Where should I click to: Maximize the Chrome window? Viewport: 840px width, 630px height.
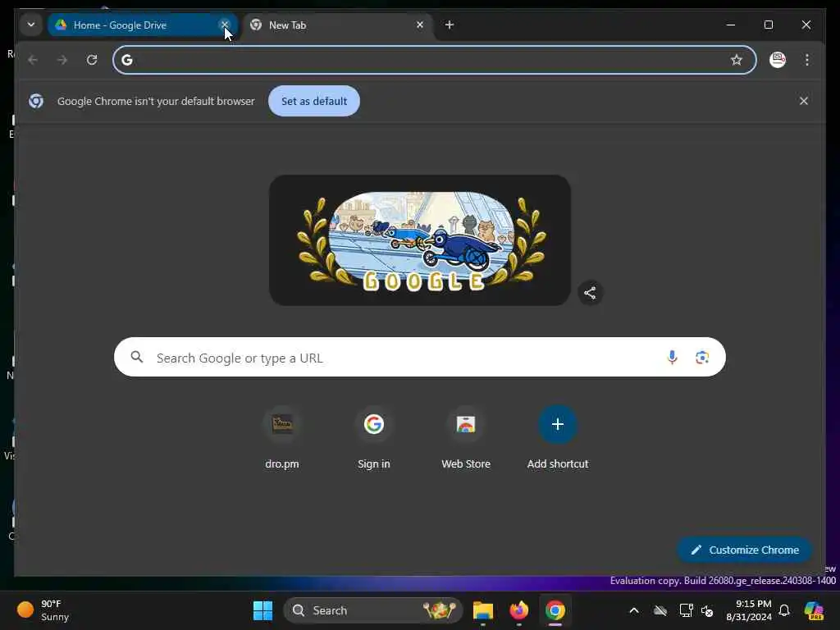[x=769, y=25]
